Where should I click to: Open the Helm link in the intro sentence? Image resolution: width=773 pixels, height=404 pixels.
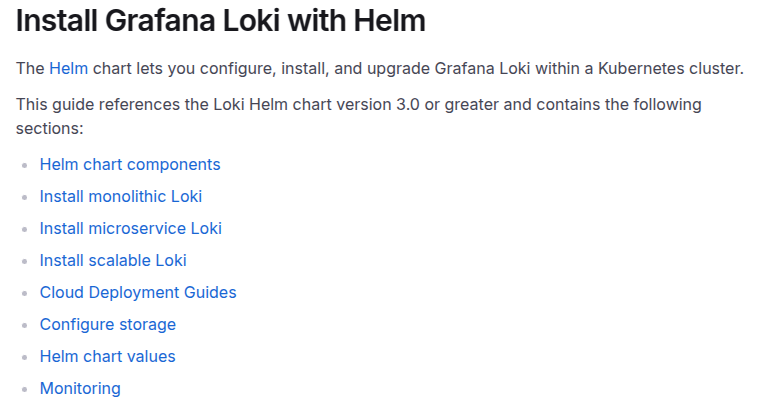(68, 68)
